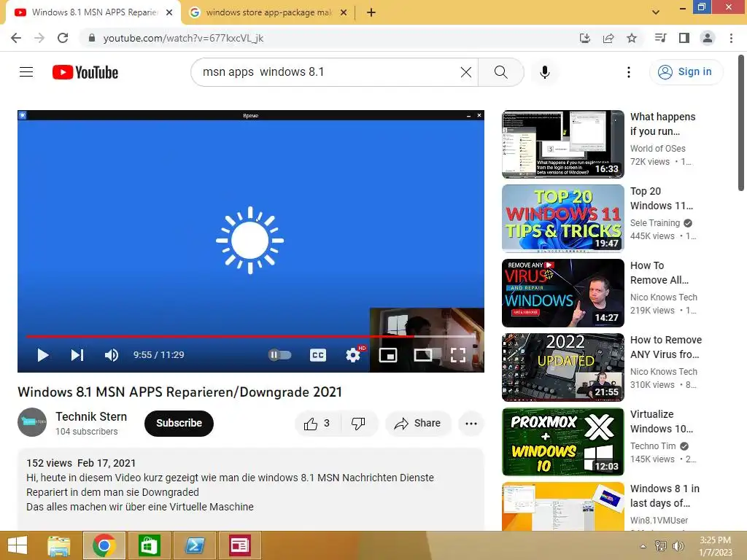Image resolution: width=747 pixels, height=560 pixels.
Task: Open the Technik Stern channel name link
Action: click(x=91, y=416)
